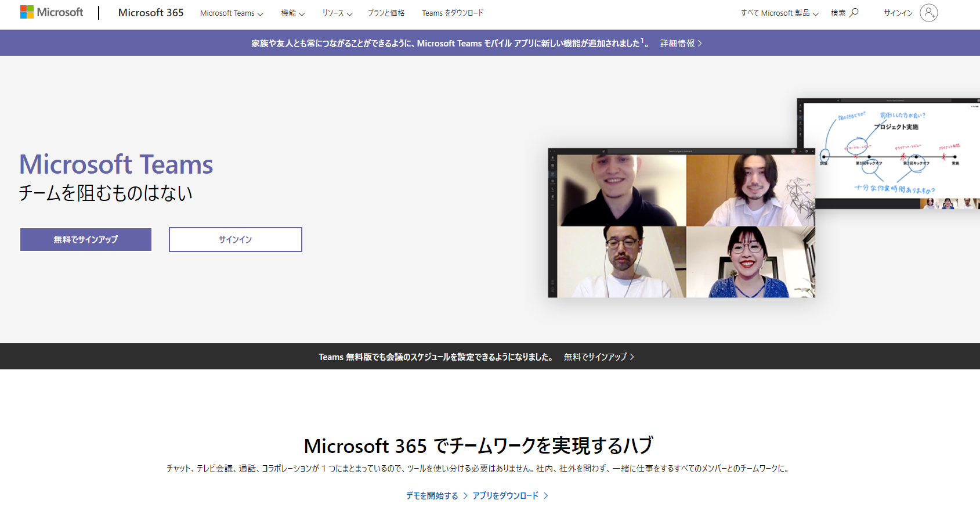Expand the Microsoft Teams dropdown menu

232,13
